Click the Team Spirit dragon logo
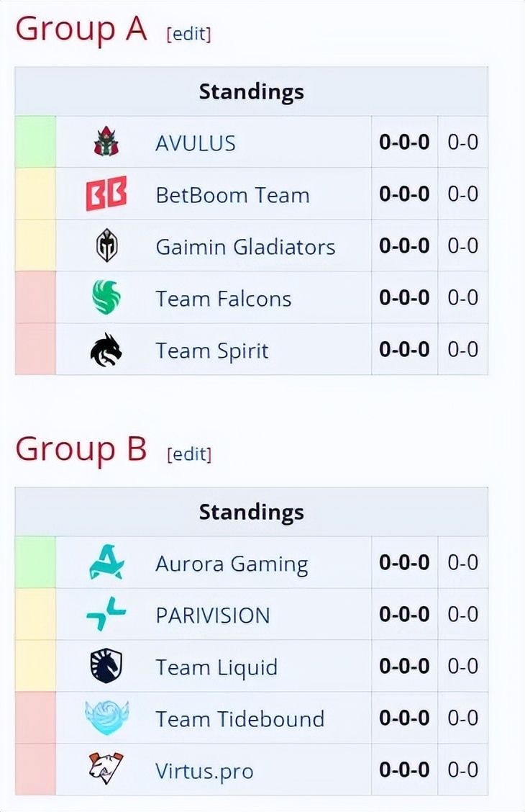The width and height of the screenshot is (525, 812). pos(106,350)
